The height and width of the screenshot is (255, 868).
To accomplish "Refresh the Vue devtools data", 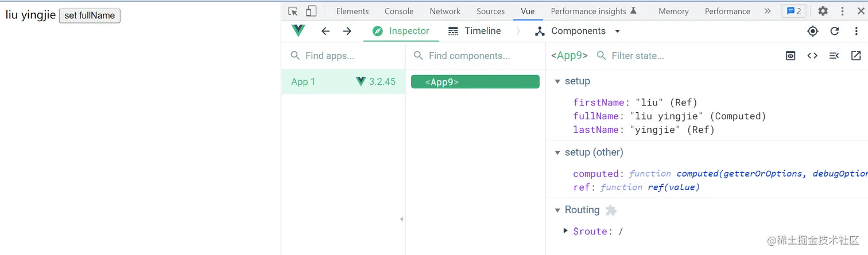I will 835,31.
